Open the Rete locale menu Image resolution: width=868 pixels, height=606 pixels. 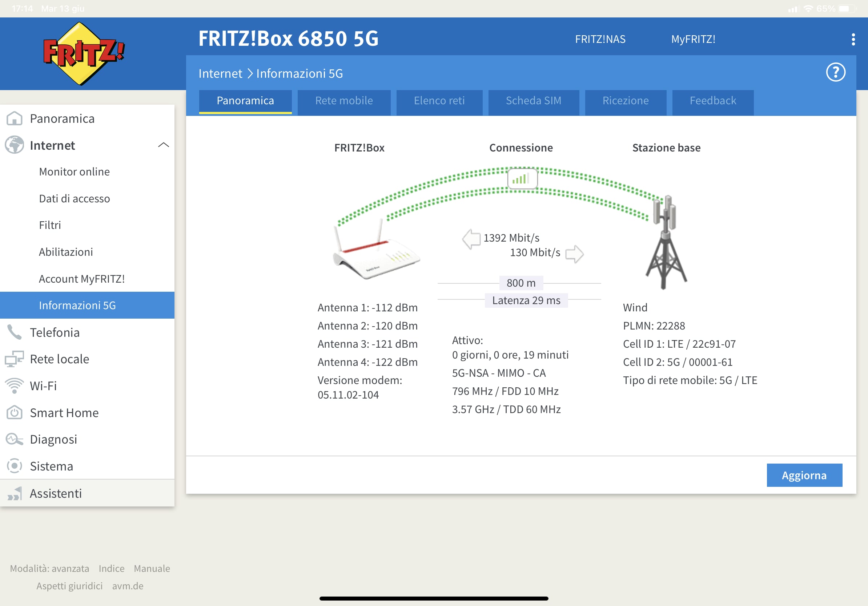coord(87,359)
